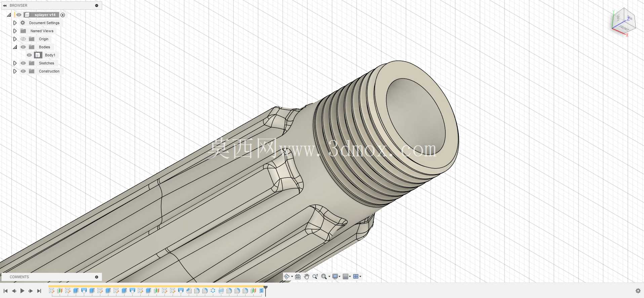
Task: Click the COMMENTS panel title
Action: [19, 277]
